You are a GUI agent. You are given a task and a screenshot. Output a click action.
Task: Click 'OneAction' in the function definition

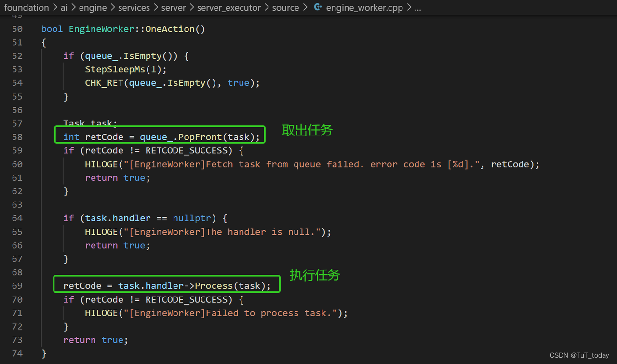pos(170,29)
